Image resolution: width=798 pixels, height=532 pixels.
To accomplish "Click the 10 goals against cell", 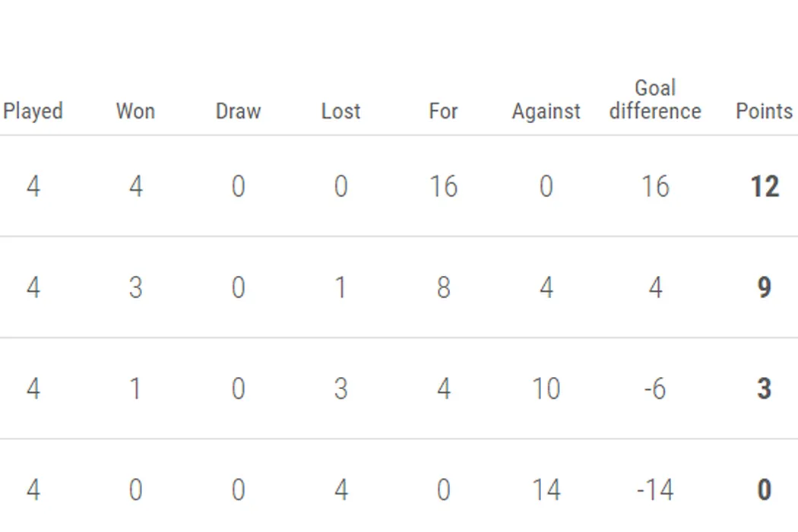I will coord(546,389).
